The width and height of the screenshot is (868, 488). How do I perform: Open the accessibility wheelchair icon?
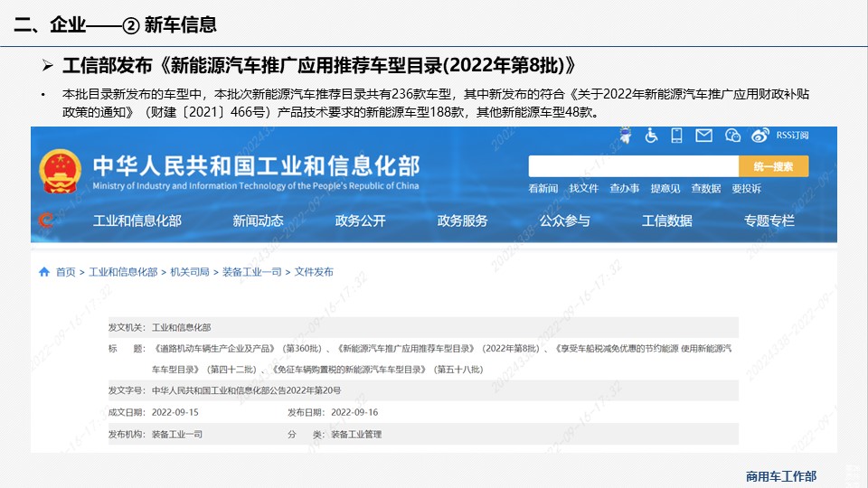tap(651, 135)
